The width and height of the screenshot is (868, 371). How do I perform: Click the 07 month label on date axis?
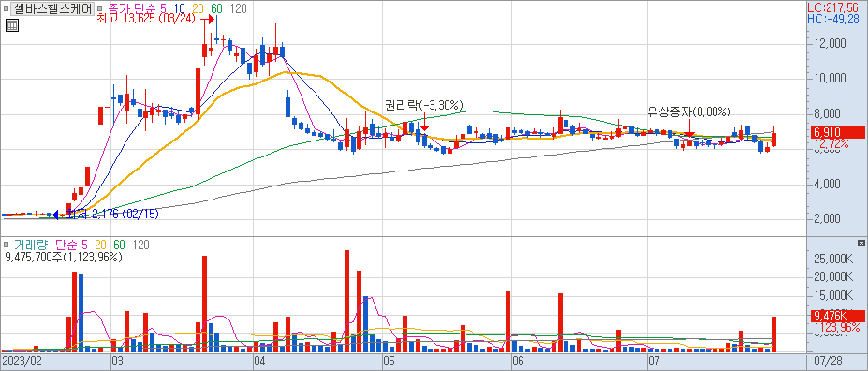click(654, 361)
